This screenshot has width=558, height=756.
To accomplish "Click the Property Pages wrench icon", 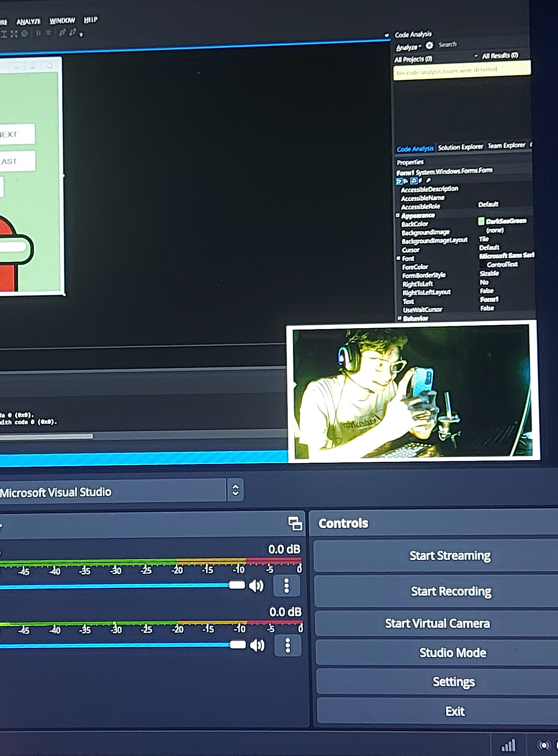I will click(x=428, y=181).
